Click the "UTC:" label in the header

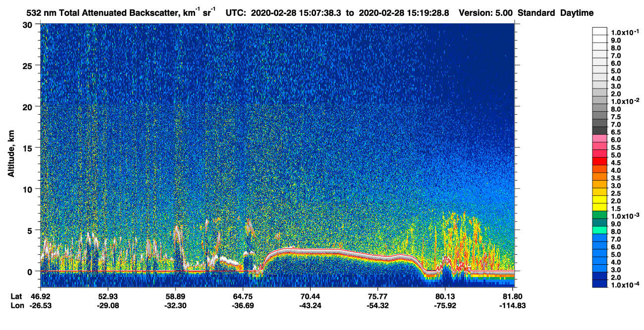(x=236, y=13)
